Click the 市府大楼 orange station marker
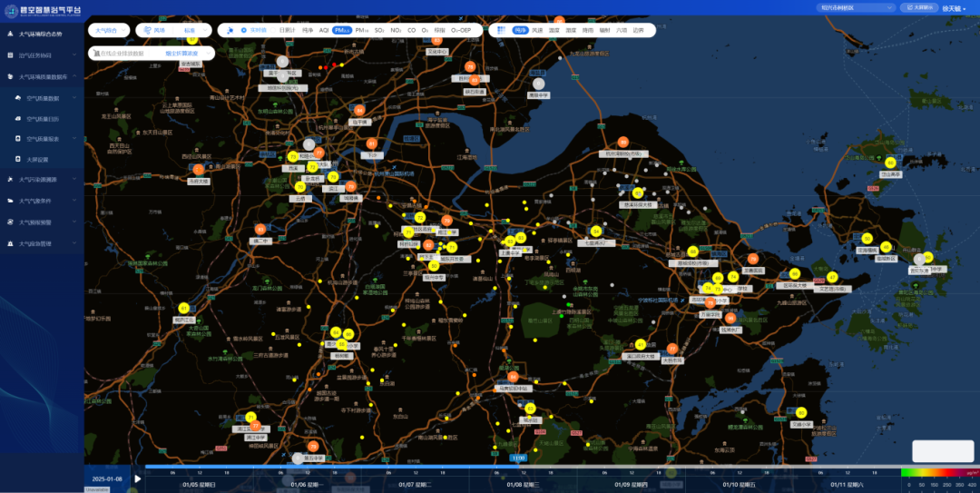The image size is (980, 493). pyautogui.click(x=199, y=169)
